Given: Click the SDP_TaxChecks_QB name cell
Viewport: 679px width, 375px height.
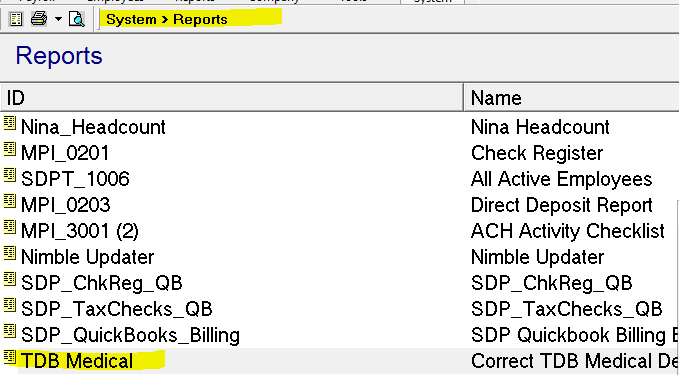Looking at the screenshot, I should click(x=566, y=309).
